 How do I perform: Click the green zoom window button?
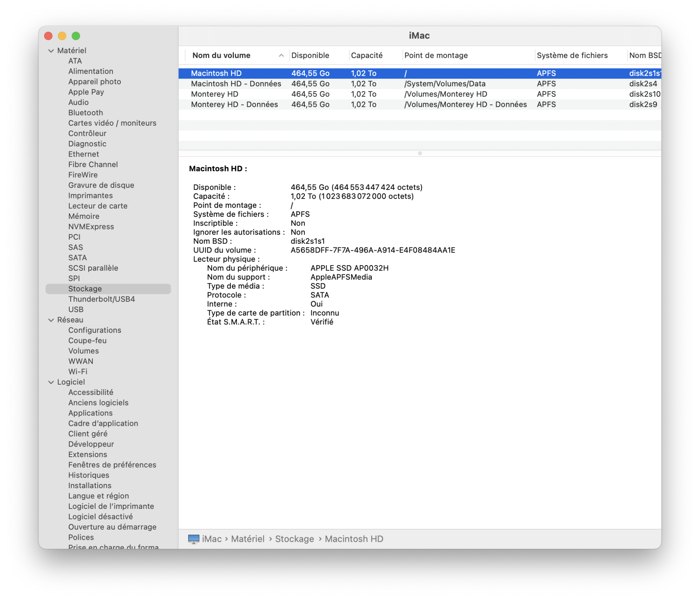(76, 36)
